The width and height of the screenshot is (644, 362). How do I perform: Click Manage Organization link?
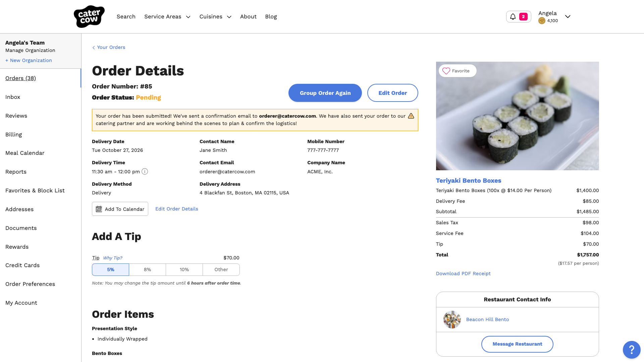point(30,50)
